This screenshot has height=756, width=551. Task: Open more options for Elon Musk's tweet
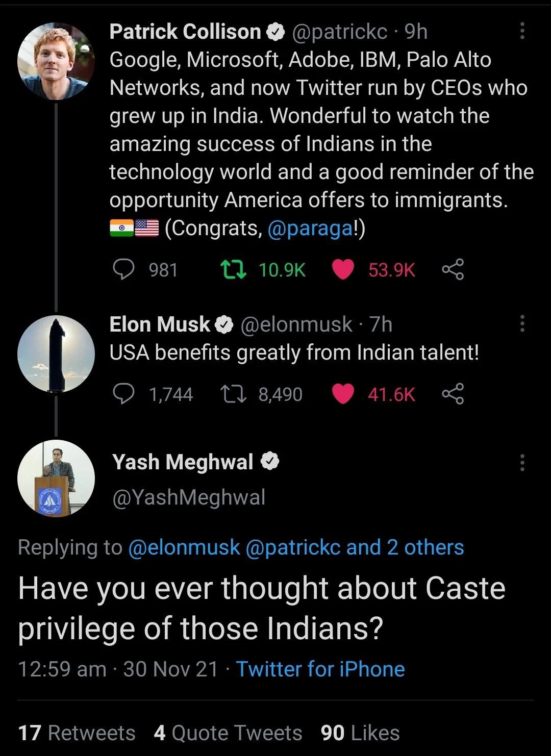522,323
